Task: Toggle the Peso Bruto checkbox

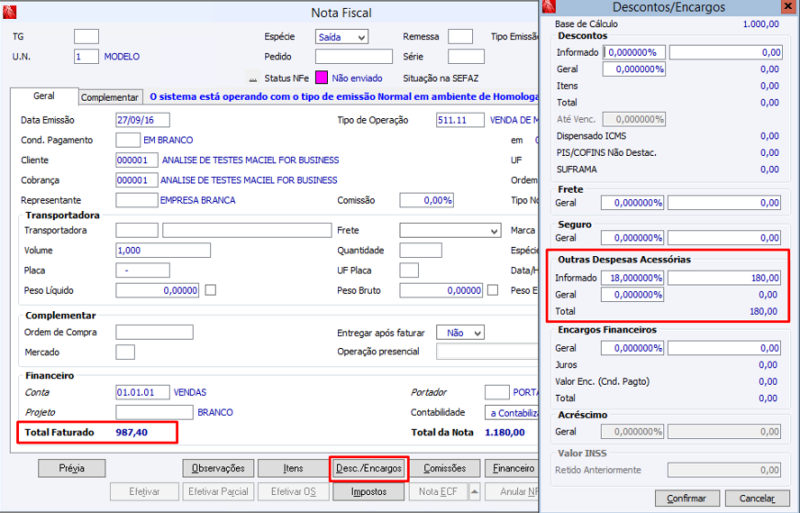Action: pyautogui.click(x=492, y=290)
